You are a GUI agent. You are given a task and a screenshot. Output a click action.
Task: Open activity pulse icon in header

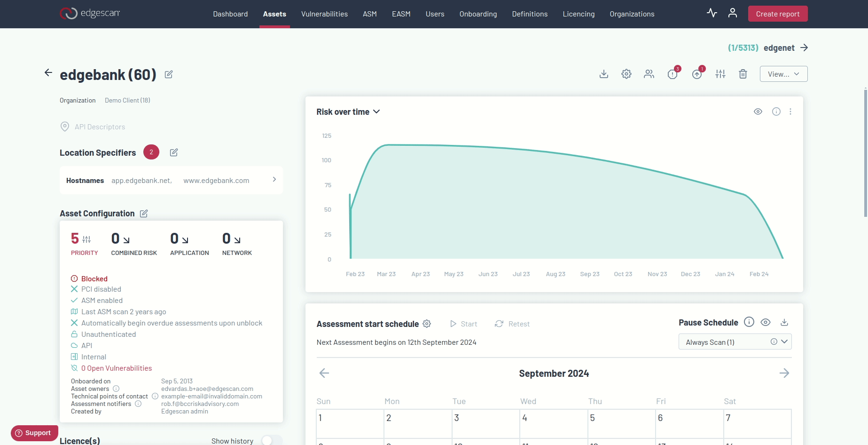pyautogui.click(x=712, y=13)
